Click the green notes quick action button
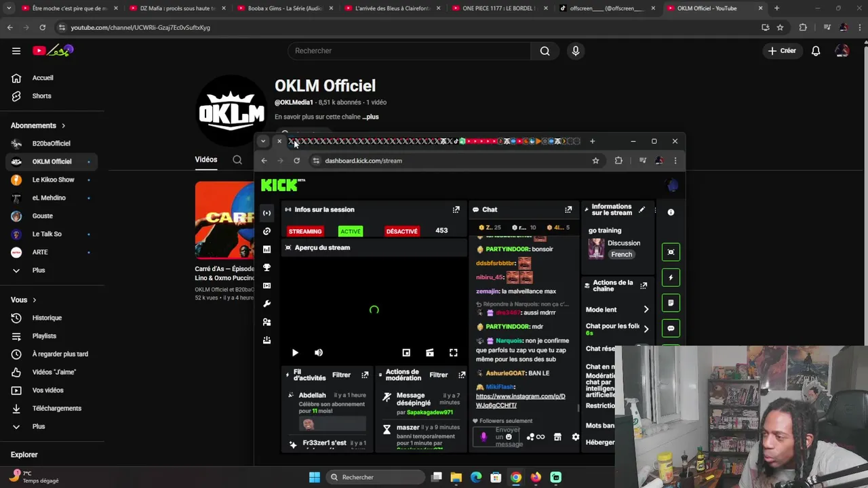The height and width of the screenshot is (488, 868). [x=671, y=303]
